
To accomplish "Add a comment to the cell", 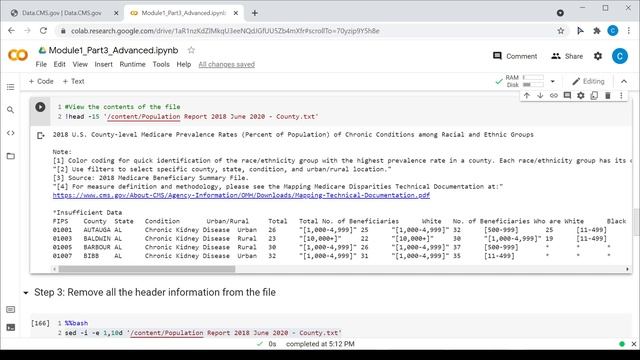I will [567, 96].
